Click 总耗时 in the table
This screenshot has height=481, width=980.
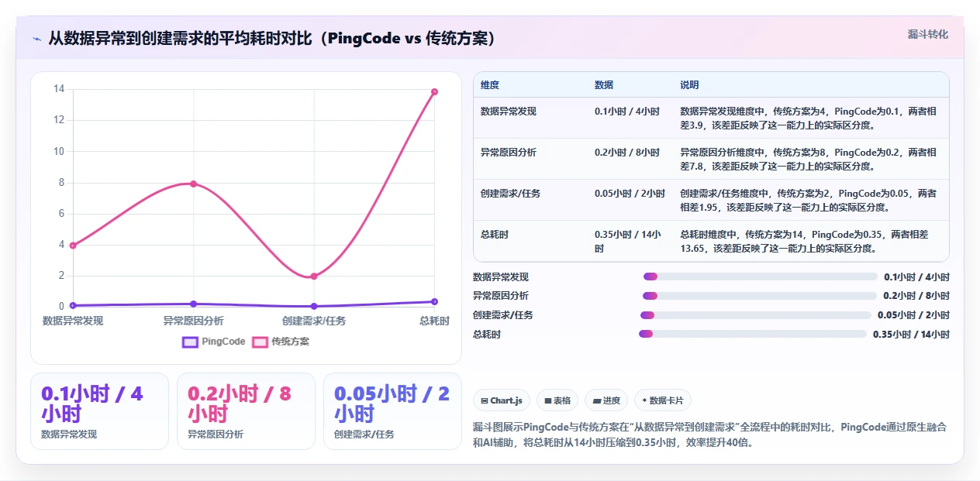click(495, 235)
